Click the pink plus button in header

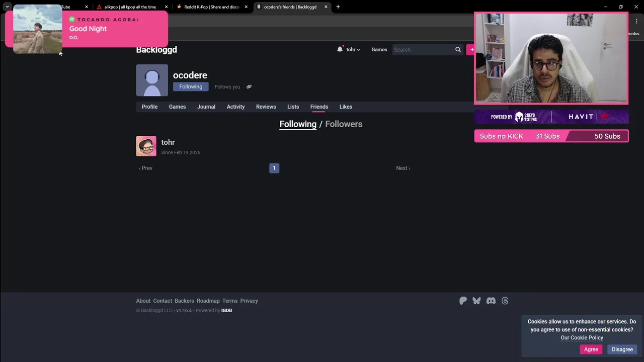[x=471, y=50]
